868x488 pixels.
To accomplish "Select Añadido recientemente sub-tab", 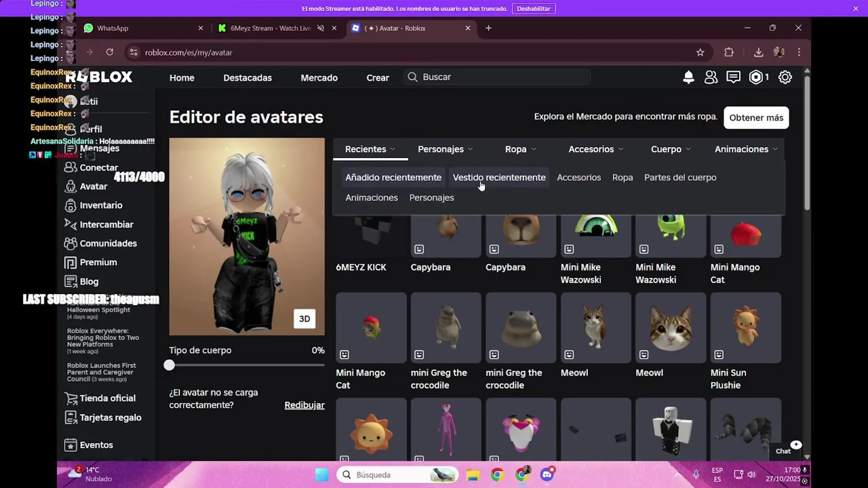I will pos(393,178).
